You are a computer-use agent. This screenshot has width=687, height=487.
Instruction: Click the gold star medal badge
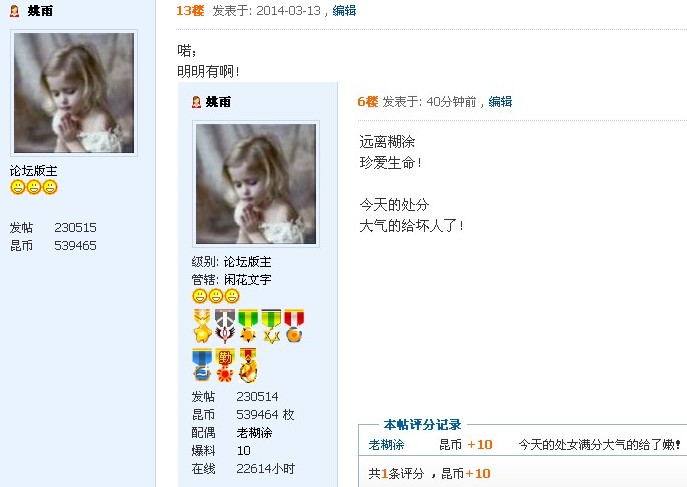(x=202, y=326)
